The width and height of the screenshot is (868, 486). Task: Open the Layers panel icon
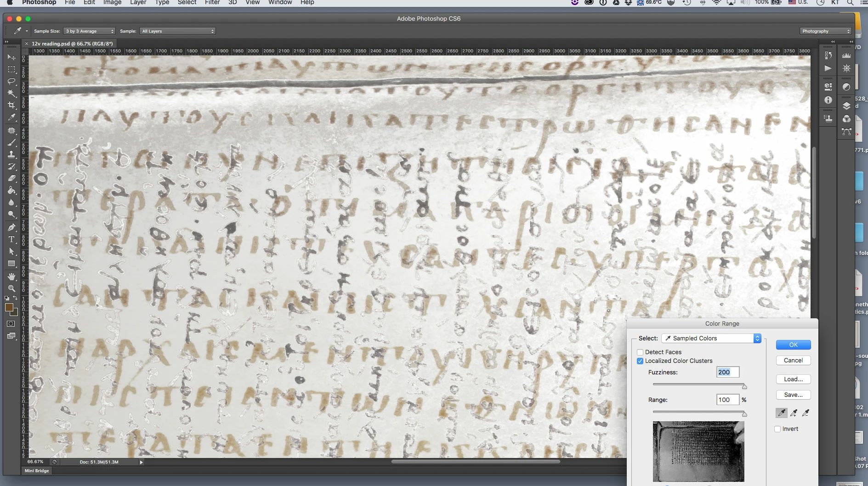[x=846, y=106]
